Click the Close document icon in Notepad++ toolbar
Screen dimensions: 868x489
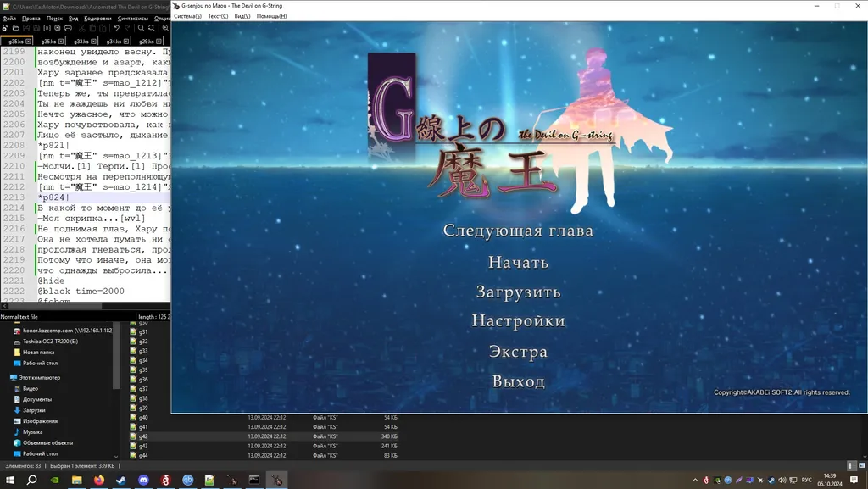tap(47, 28)
